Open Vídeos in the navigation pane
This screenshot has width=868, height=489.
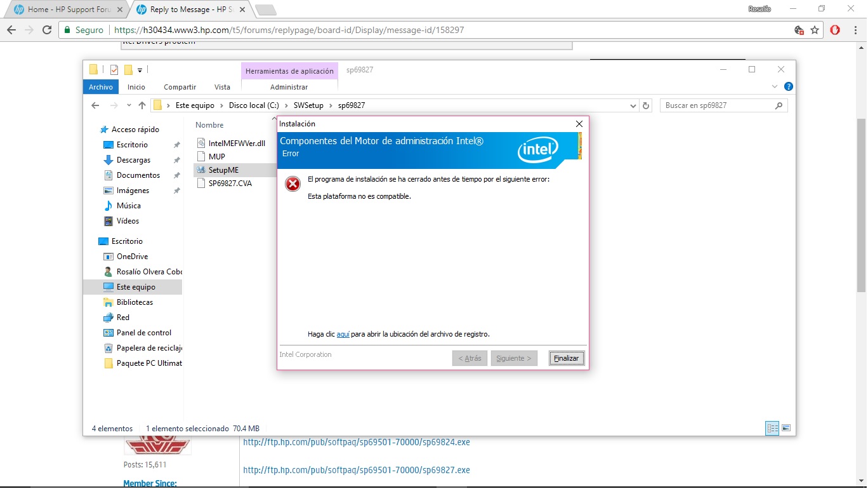128,221
